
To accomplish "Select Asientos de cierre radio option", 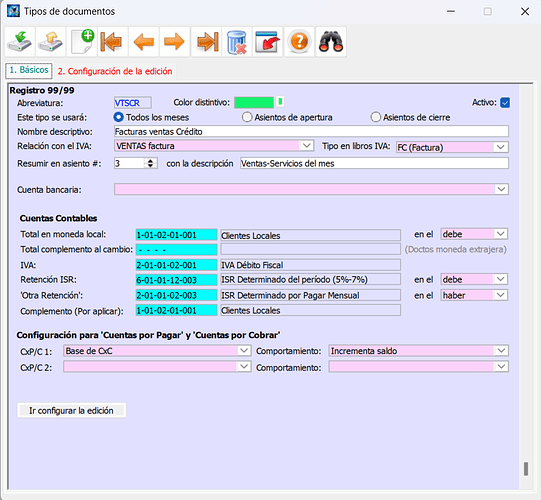I will [x=375, y=117].
